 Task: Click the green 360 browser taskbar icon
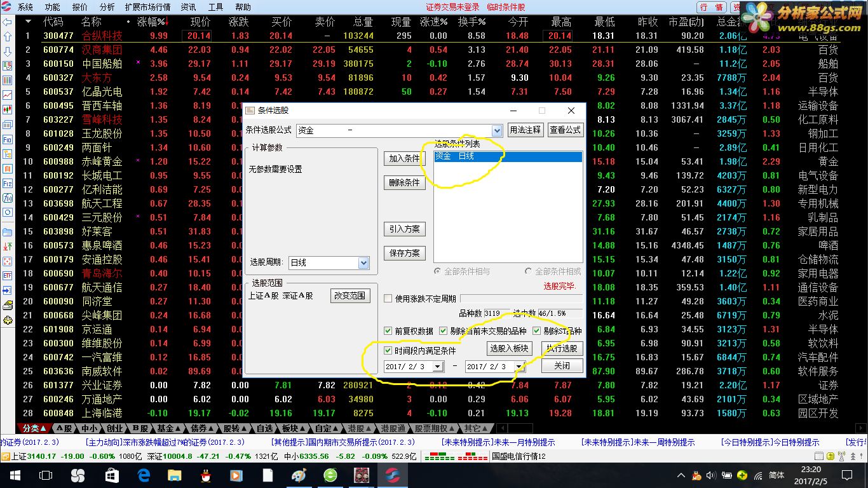coord(330,475)
